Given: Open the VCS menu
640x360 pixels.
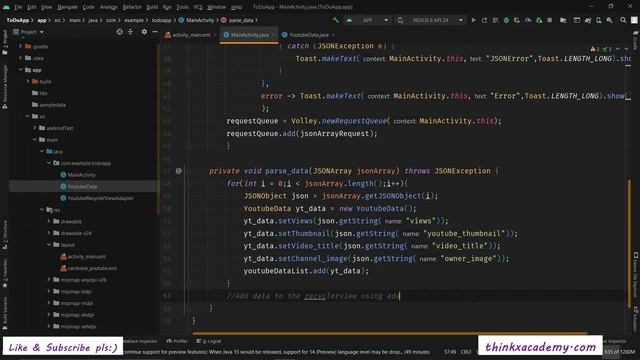Looking at the screenshot, I should [198, 7].
